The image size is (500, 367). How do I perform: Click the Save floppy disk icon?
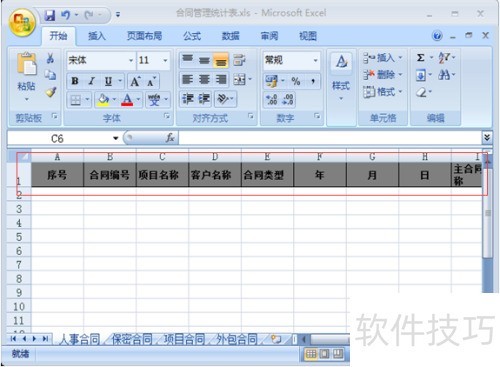(50, 15)
